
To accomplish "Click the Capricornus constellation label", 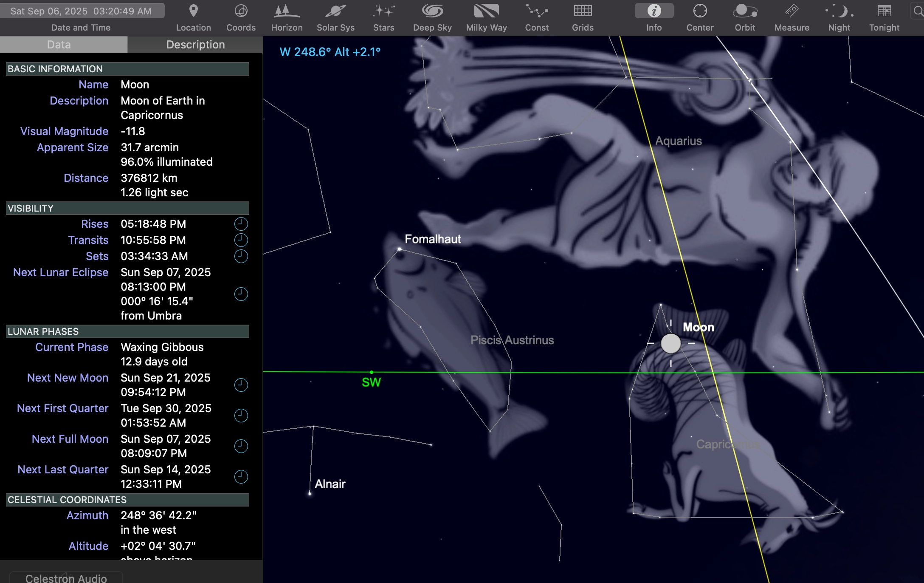I will pos(728,444).
